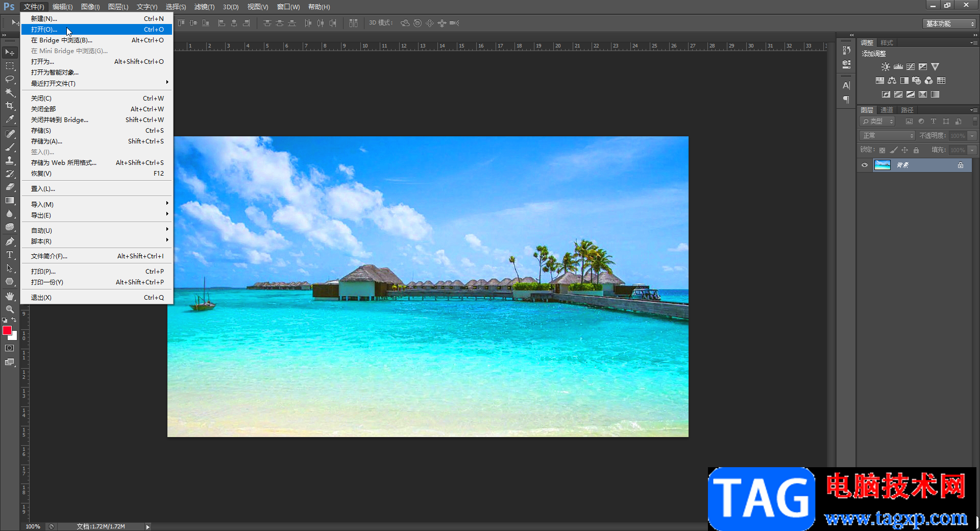The width and height of the screenshot is (980, 531).
Task: Add a Color Balance adjustment
Action: pos(892,81)
